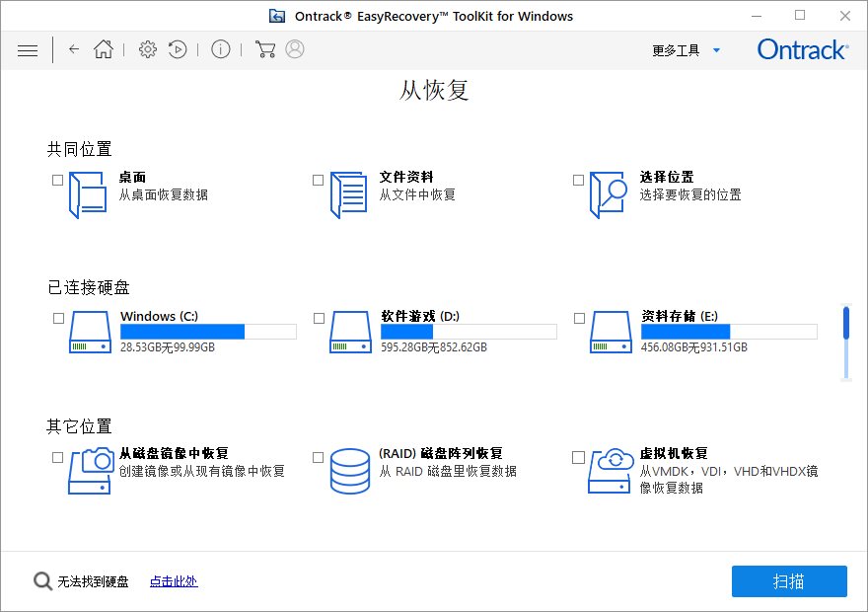Tick the 虚拟机恢复 checkbox
This screenshot has width=868, height=612.
578,457
